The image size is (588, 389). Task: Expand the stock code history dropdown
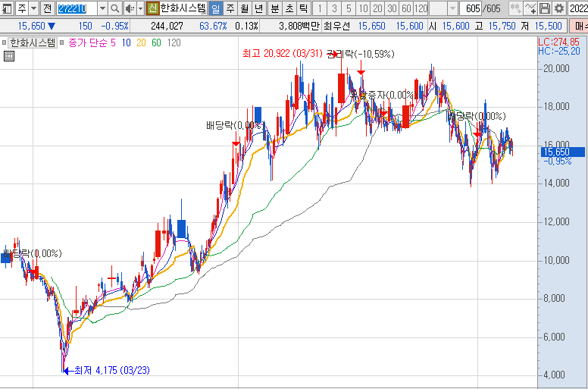pyautogui.click(x=102, y=8)
